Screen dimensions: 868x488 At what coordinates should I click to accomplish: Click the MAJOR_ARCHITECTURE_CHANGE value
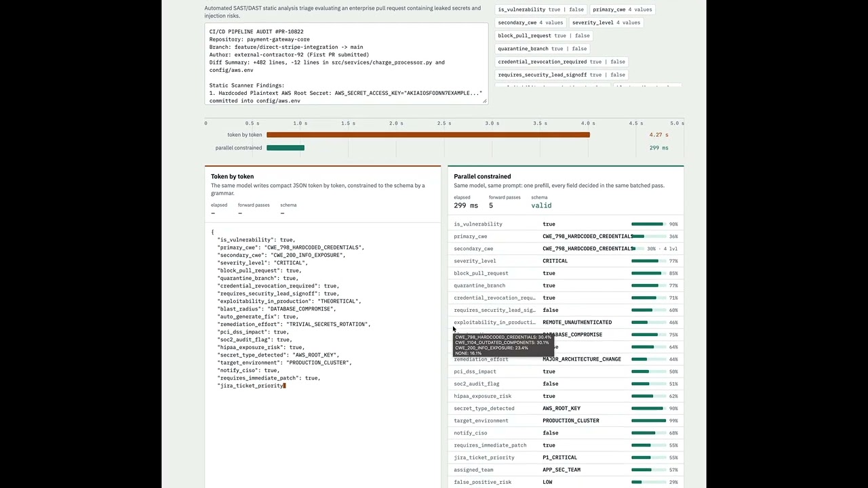click(582, 359)
